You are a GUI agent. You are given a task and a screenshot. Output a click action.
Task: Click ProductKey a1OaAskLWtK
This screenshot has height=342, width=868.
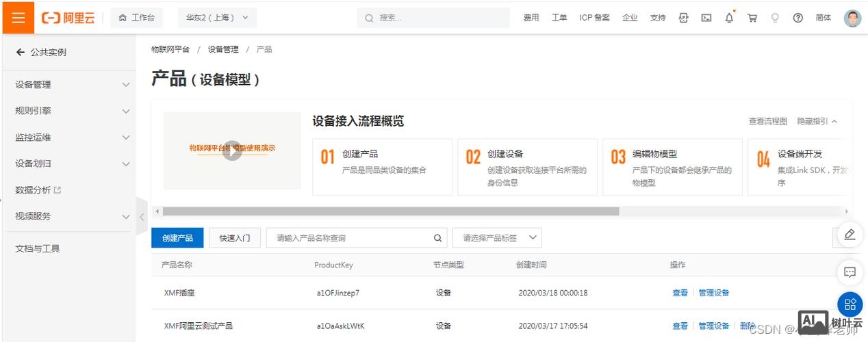click(340, 326)
